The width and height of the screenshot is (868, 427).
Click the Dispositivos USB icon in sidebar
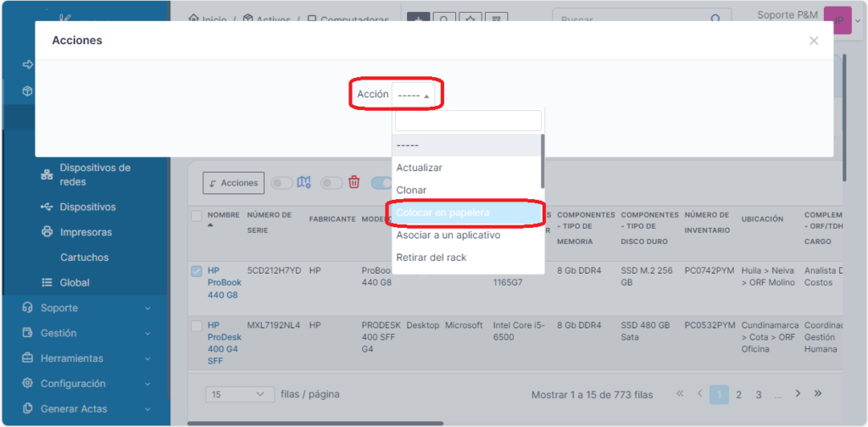click(x=47, y=207)
